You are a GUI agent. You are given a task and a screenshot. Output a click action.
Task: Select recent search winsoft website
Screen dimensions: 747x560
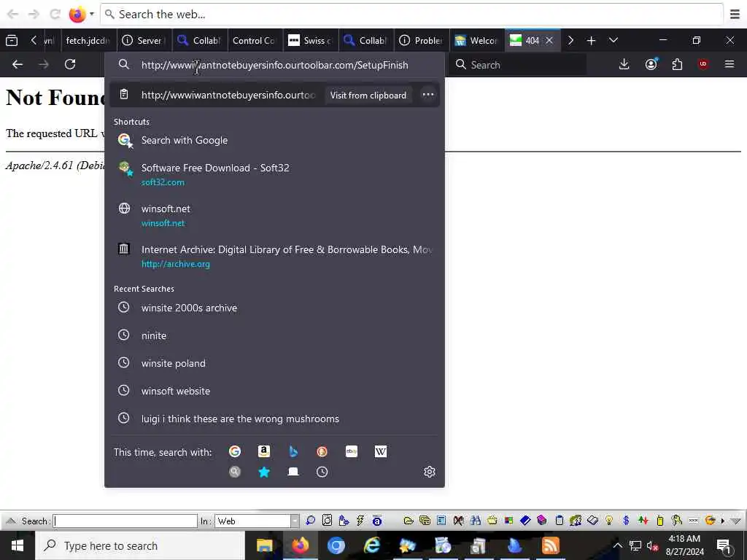point(274,391)
